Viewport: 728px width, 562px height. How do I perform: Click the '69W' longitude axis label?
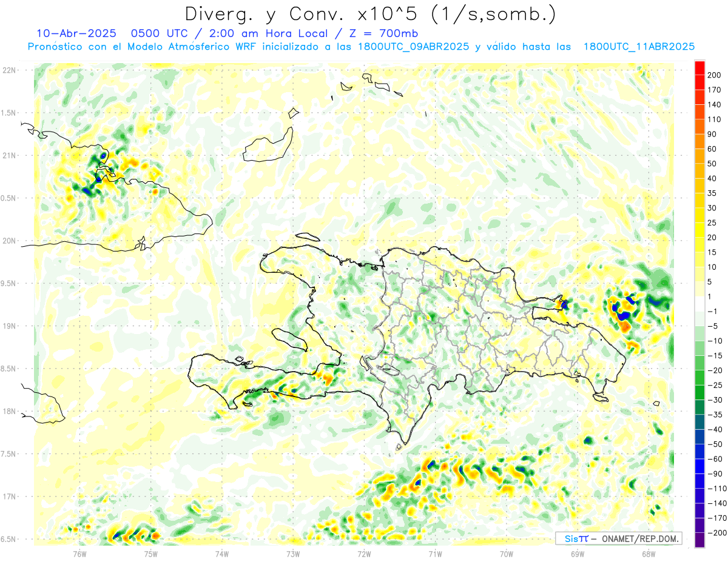pos(578,553)
